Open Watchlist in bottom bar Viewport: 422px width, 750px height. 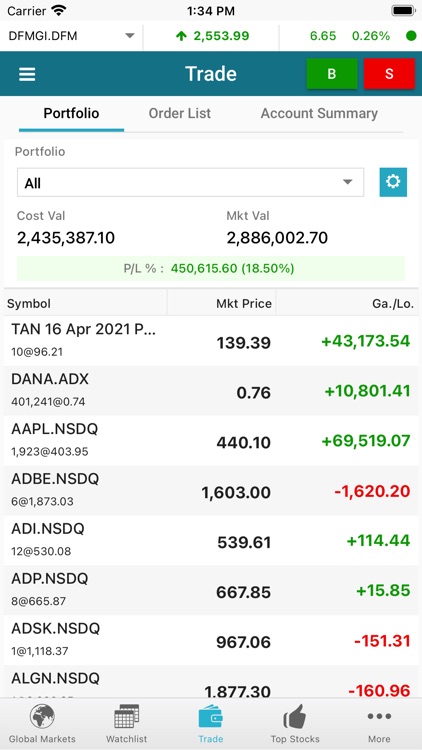click(x=126, y=724)
